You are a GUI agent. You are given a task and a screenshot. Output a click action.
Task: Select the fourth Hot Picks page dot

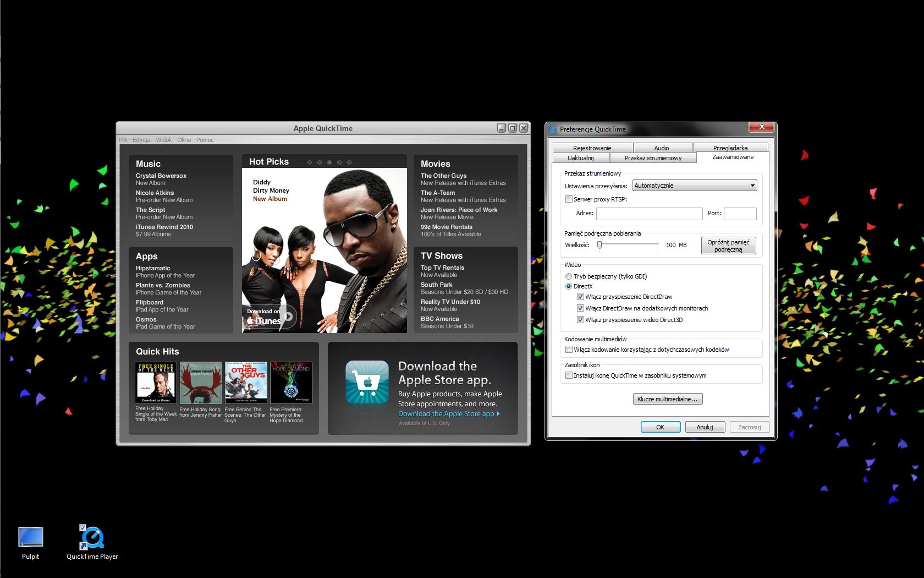[x=339, y=162]
